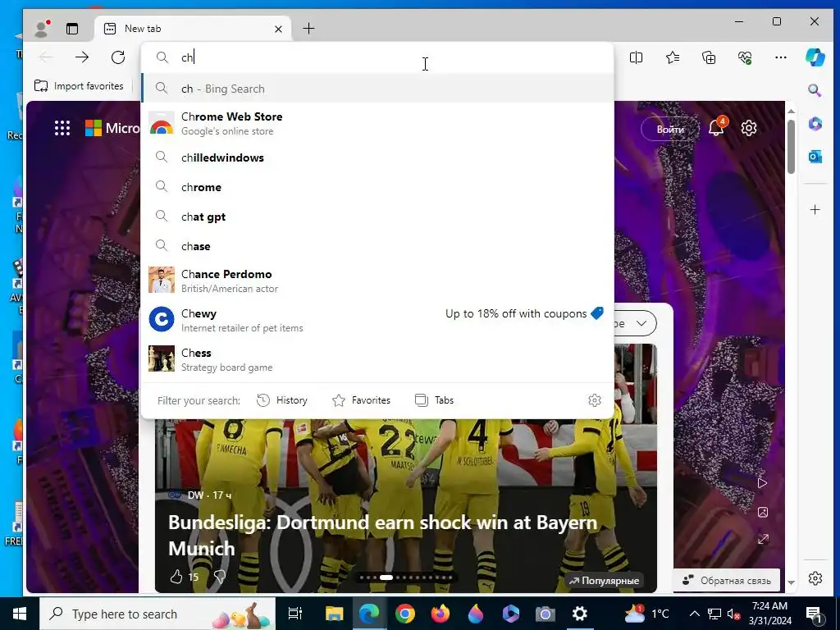Click the muted volume tray icon
The image size is (840, 630).
coord(733,614)
